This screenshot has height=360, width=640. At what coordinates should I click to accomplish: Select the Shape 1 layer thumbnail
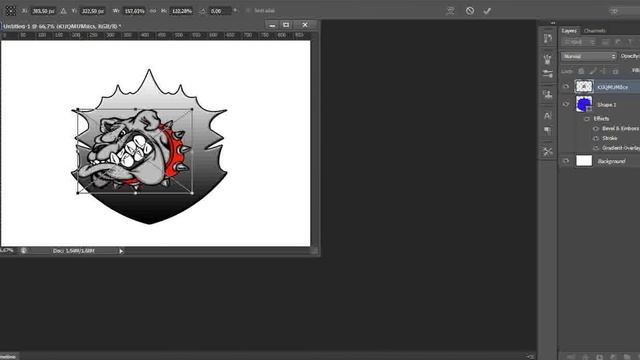[584, 104]
